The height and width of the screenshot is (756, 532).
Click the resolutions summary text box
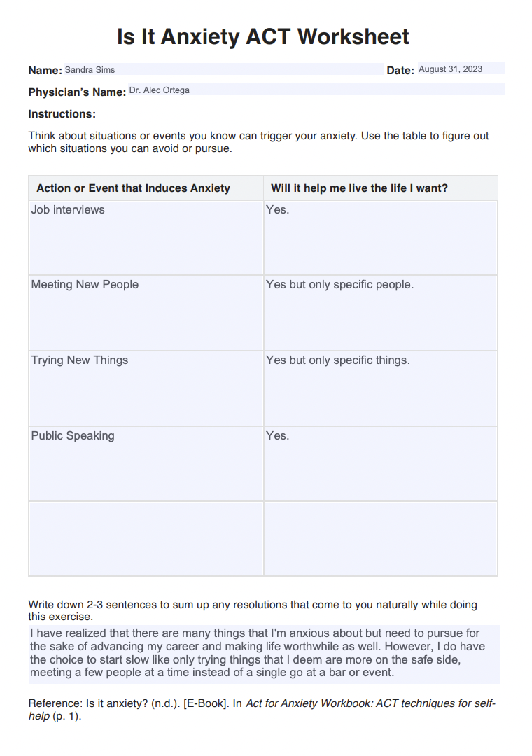click(265, 653)
